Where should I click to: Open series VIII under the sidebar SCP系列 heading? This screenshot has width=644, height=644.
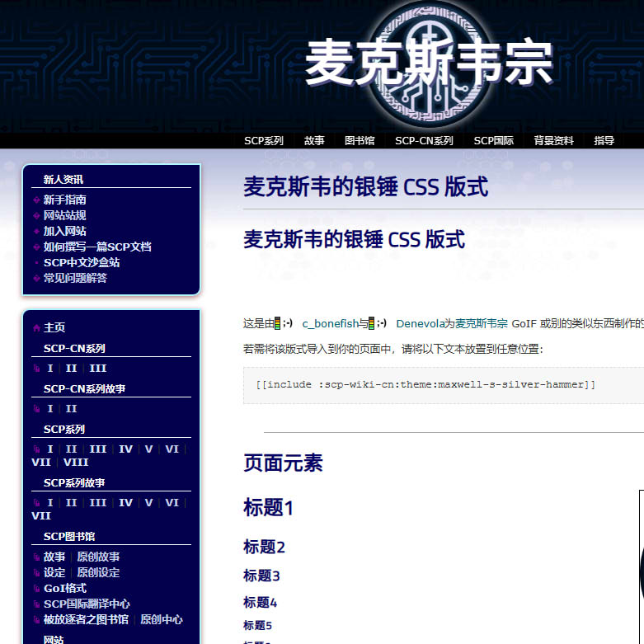tap(76, 463)
